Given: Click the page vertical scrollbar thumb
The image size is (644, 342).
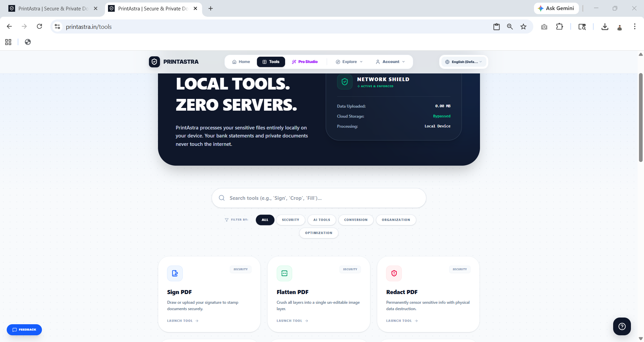Looking at the screenshot, I should click(x=641, y=117).
